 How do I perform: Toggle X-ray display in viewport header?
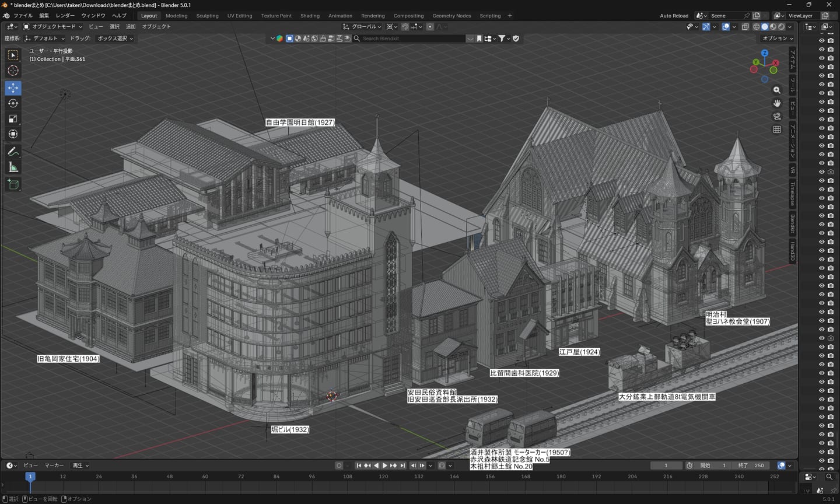[745, 27]
